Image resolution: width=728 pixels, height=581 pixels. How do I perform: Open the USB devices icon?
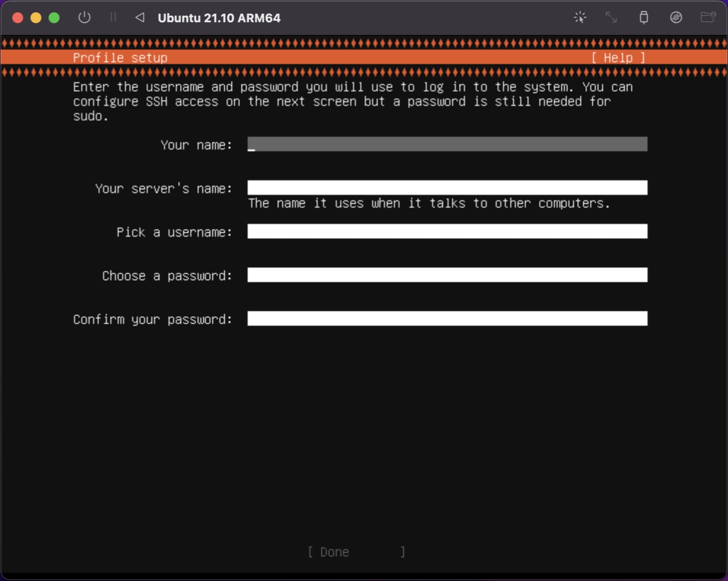[x=644, y=18]
